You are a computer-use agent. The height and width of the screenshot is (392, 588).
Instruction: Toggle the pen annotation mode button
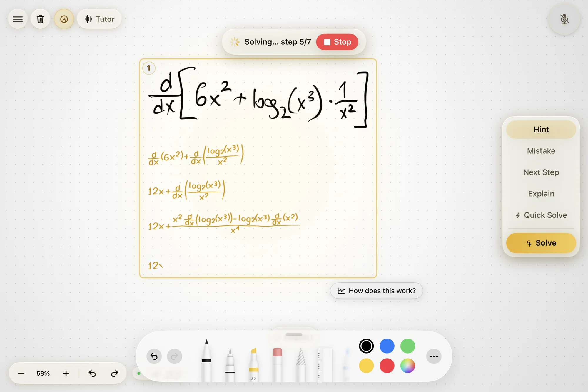pos(64,19)
